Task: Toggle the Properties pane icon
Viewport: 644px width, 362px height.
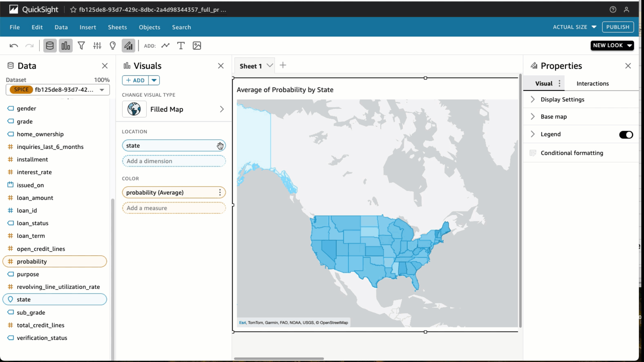Action: [x=128, y=46]
